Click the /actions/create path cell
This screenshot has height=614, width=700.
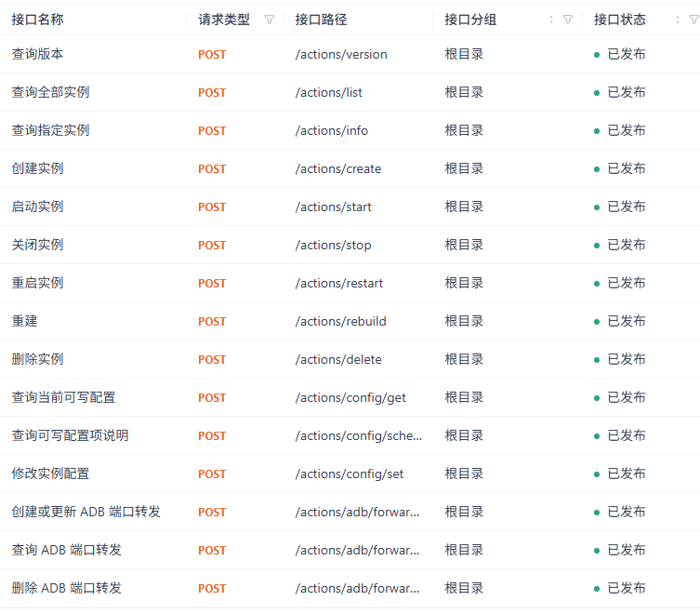(338, 169)
